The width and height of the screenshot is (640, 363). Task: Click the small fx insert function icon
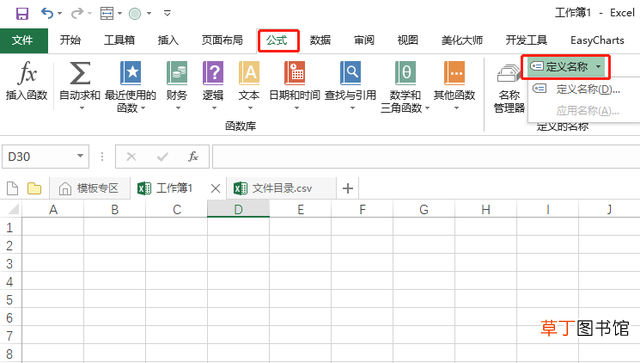193,156
